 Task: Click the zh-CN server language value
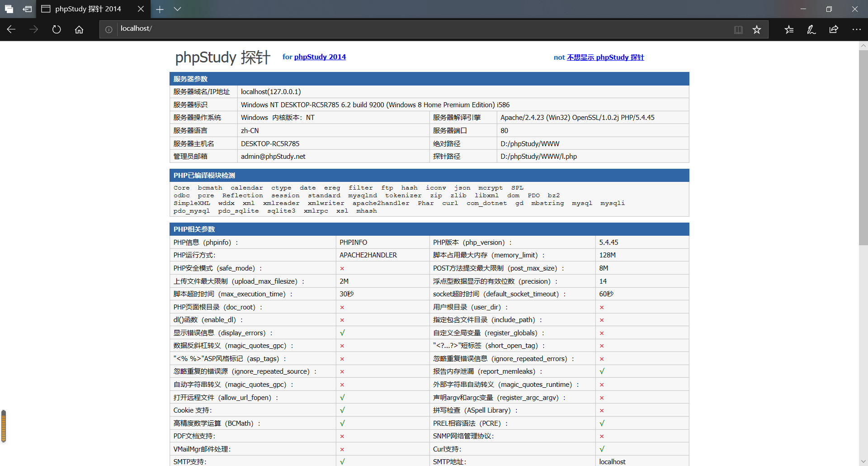click(250, 131)
